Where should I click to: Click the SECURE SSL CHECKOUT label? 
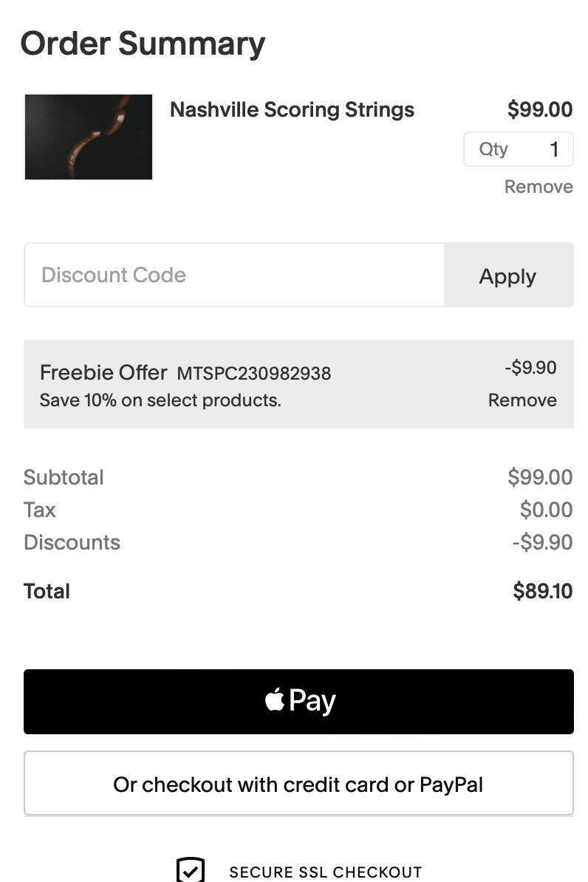tap(325, 872)
